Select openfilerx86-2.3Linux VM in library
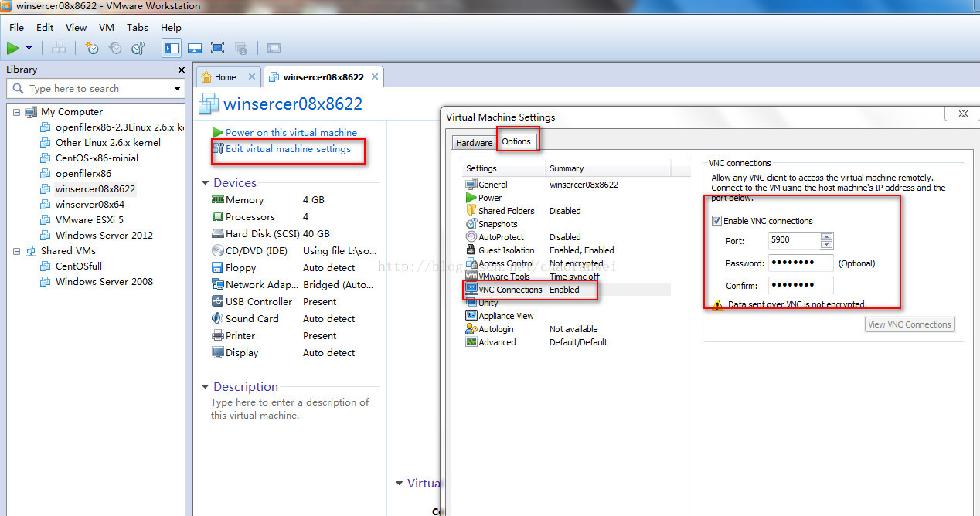This screenshot has height=516, width=980. [119, 127]
